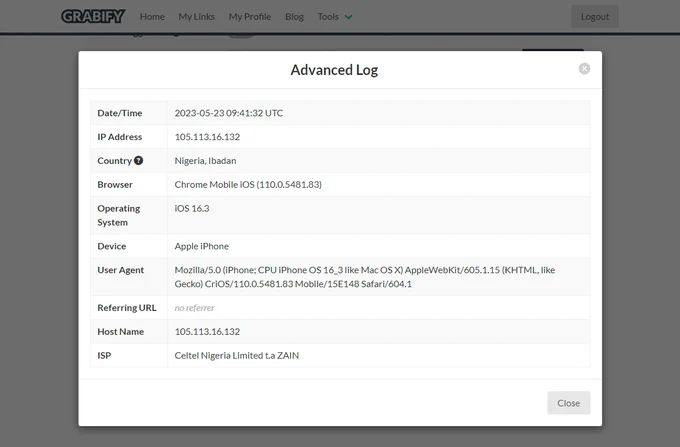Click the IP Address row label

click(120, 137)
